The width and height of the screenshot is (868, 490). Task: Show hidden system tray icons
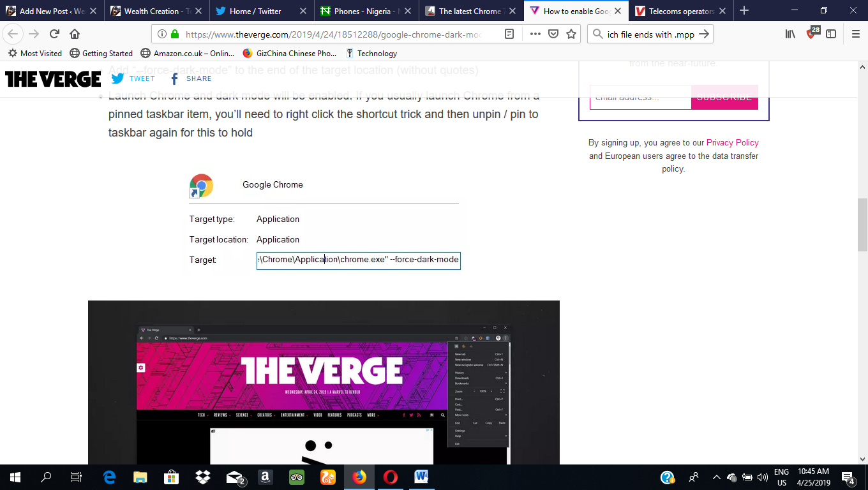[716, 477]
